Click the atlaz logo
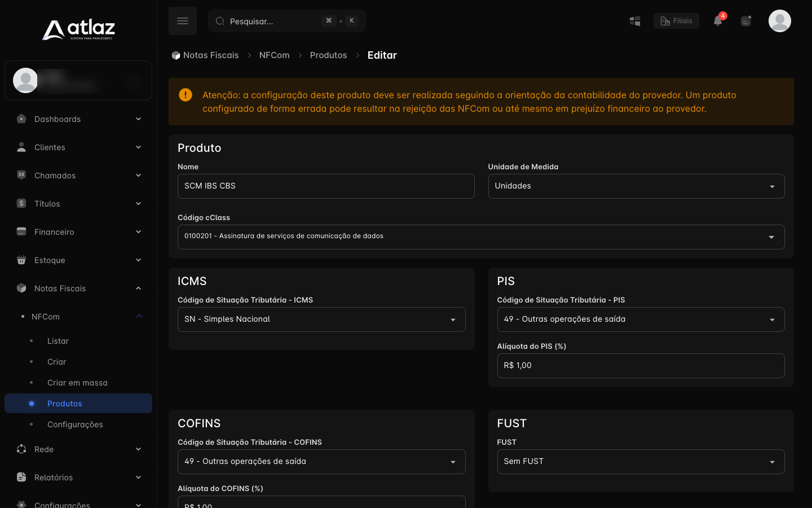812x508 pixels. [78, 29]
